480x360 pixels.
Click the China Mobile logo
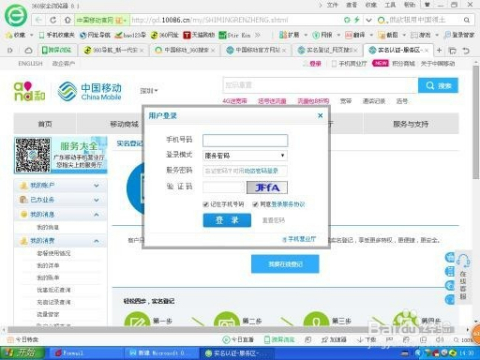(x=89, y=91)
